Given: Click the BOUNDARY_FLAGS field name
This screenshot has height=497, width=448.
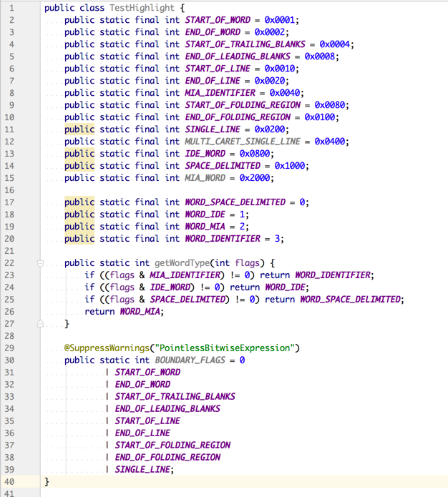Looking at the screenshot, I should [x=190, y=360].
